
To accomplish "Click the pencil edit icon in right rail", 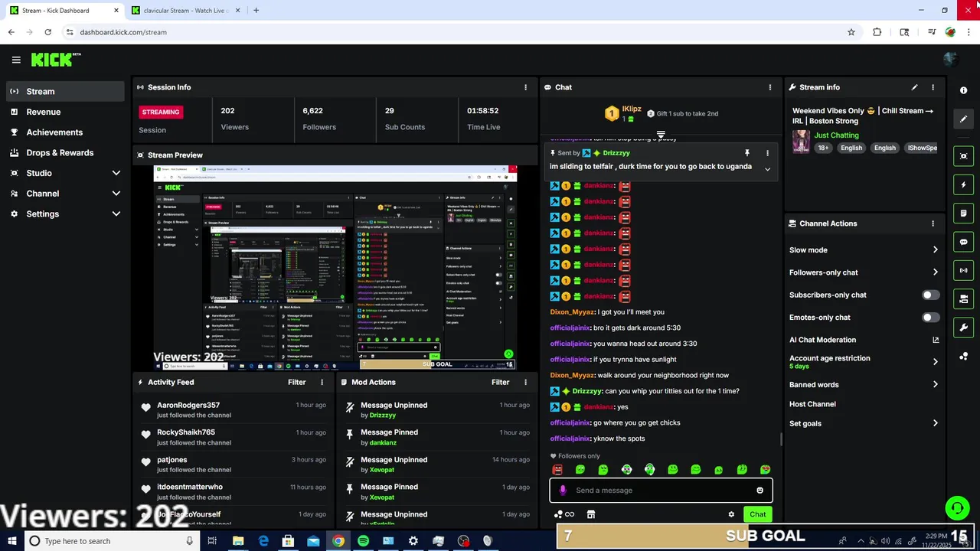I will pyautogui.click(x=963, y=119).
